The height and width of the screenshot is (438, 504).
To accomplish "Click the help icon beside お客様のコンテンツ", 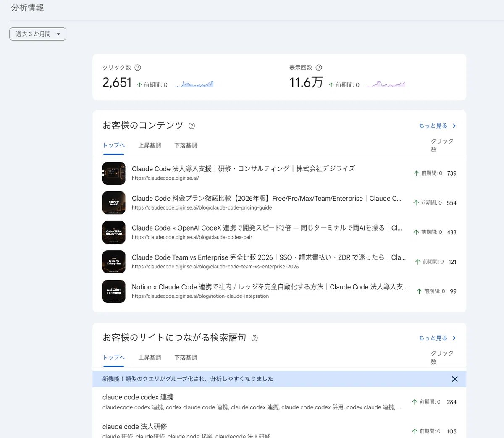I will pos(192,126).
